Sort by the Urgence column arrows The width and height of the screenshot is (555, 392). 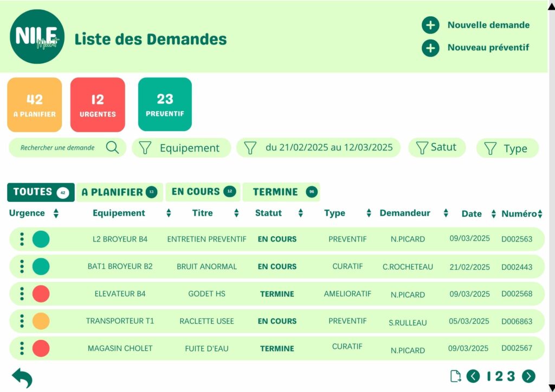click(x=56, y=213)
